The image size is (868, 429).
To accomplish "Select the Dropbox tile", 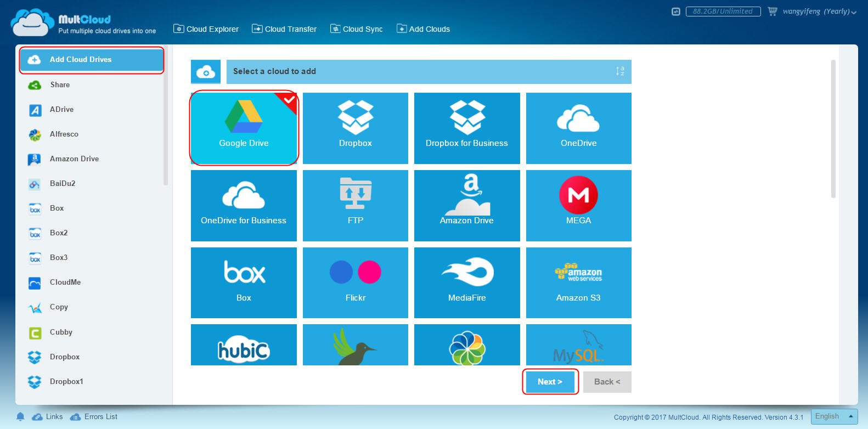I will 356,128.
